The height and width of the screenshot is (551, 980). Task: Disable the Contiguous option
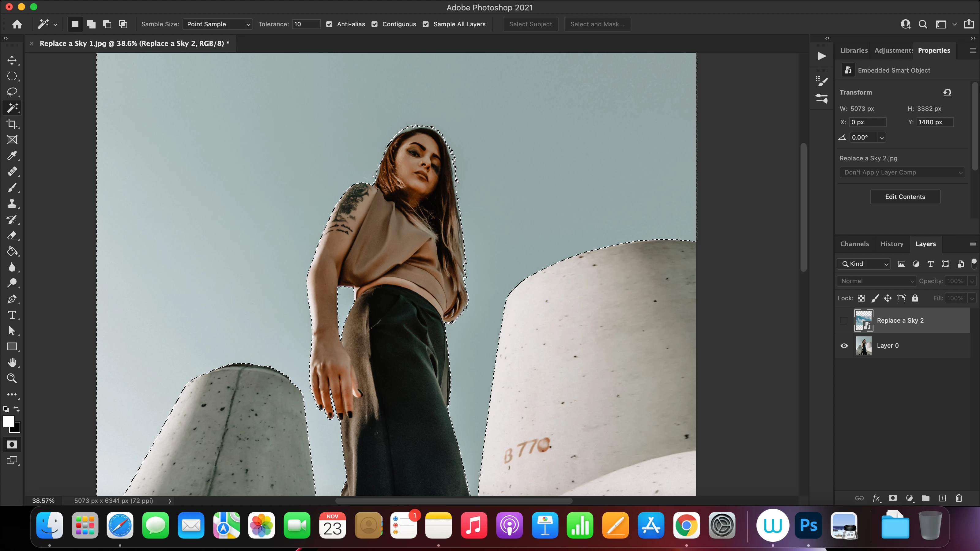click(x=374, y=24)
